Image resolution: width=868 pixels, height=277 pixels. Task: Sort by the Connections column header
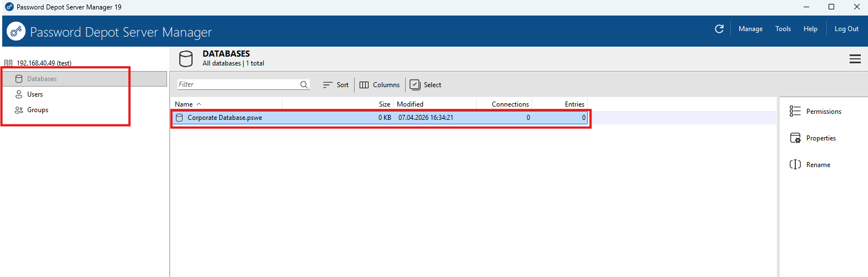504,104
